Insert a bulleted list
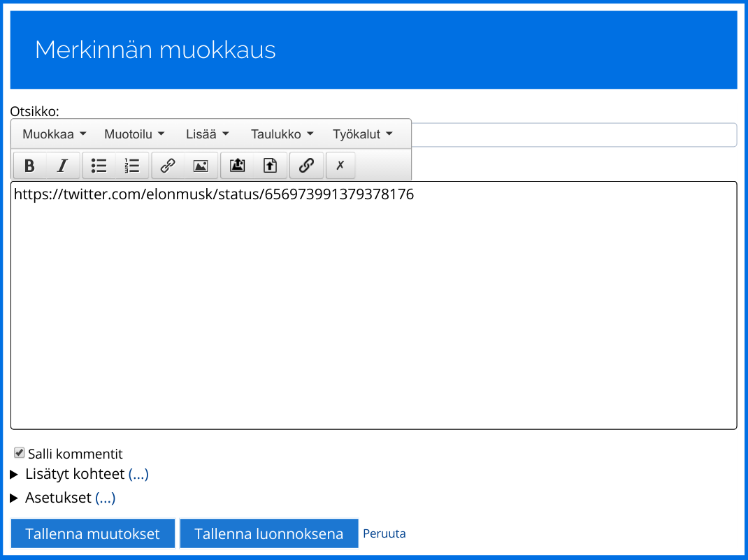The image size is (748, 560). point(99,166)
